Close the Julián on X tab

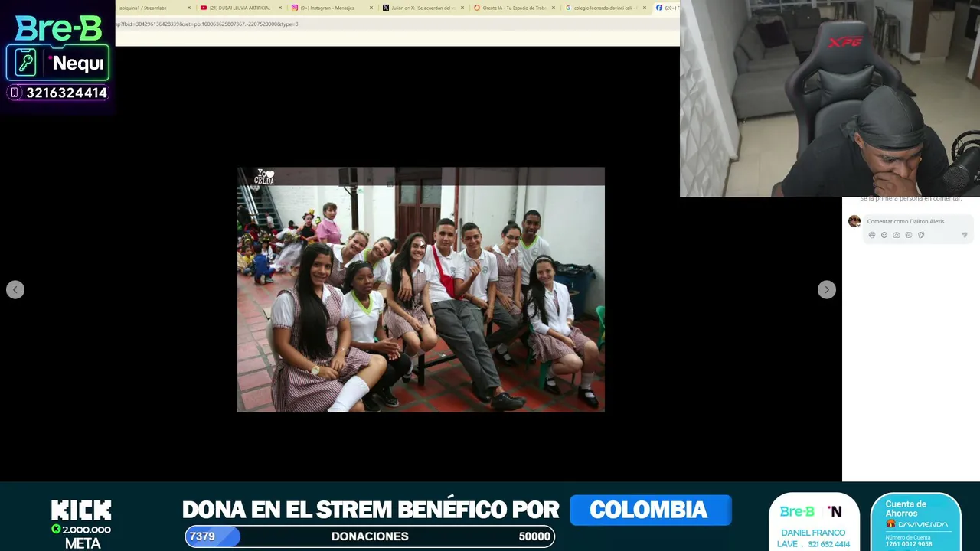pyautogui.click(x=462, y=8)
